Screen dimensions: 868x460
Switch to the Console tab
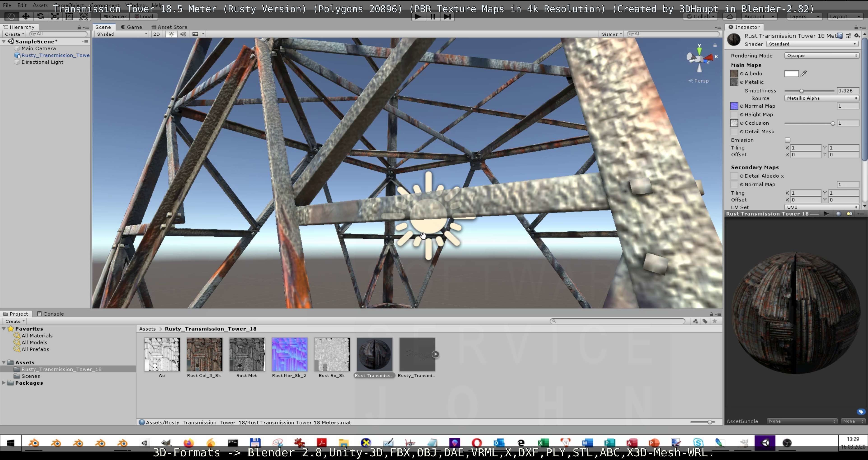(x=50, y=314)
